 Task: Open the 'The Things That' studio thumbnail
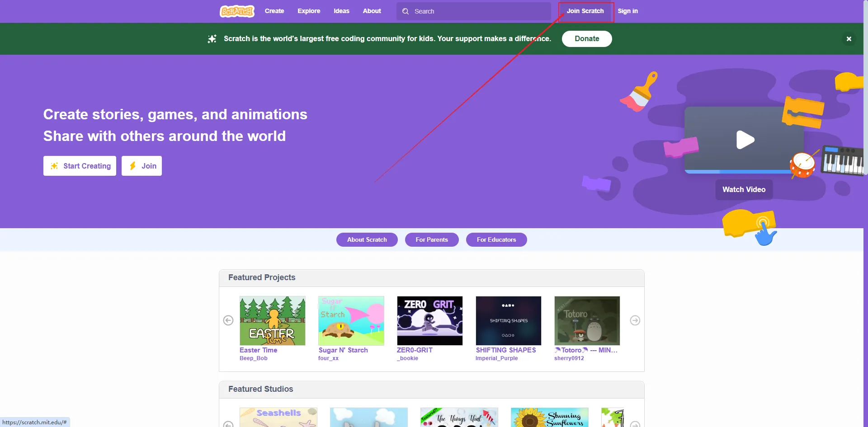point(459,418)
